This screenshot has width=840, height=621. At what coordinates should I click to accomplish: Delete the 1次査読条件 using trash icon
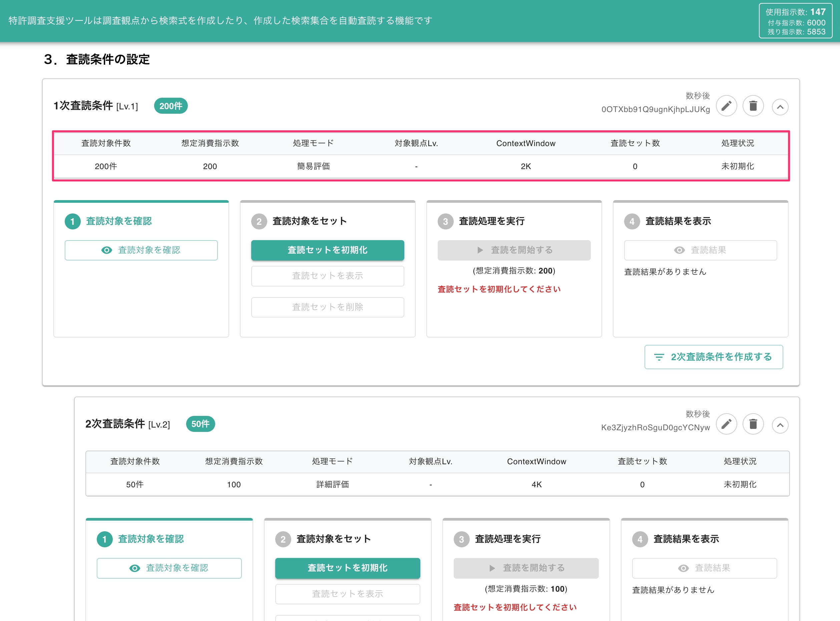pyautogui.click(x=753, y=106)
